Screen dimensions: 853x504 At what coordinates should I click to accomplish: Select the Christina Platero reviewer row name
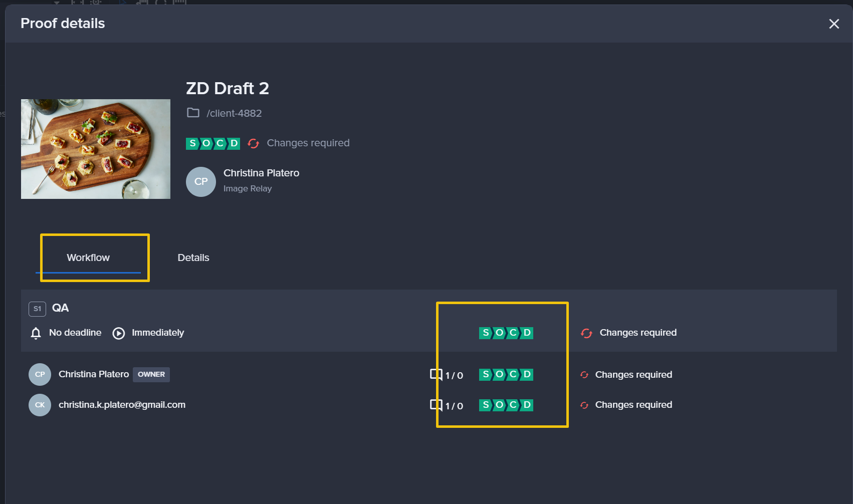pyautogui.click(x=94, y=374)
